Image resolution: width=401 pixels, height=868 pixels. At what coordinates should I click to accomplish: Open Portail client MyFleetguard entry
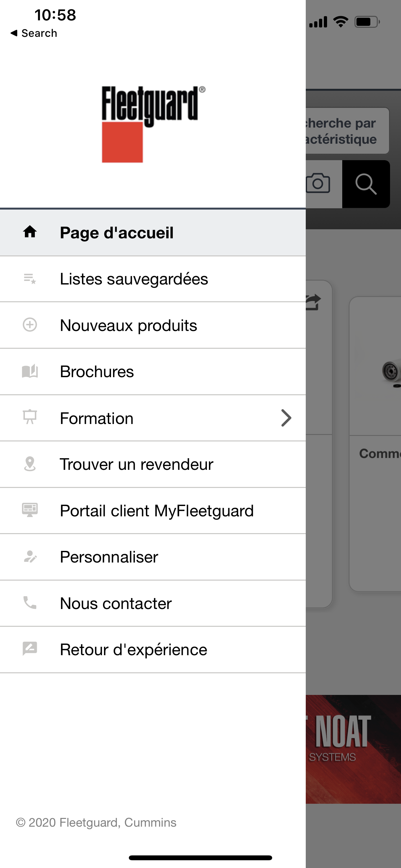153,511
